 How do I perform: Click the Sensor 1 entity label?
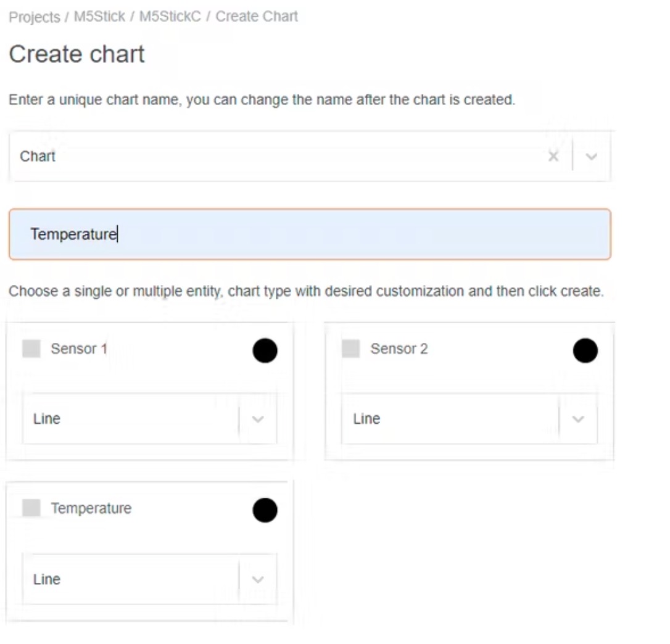tap(79, 349)
